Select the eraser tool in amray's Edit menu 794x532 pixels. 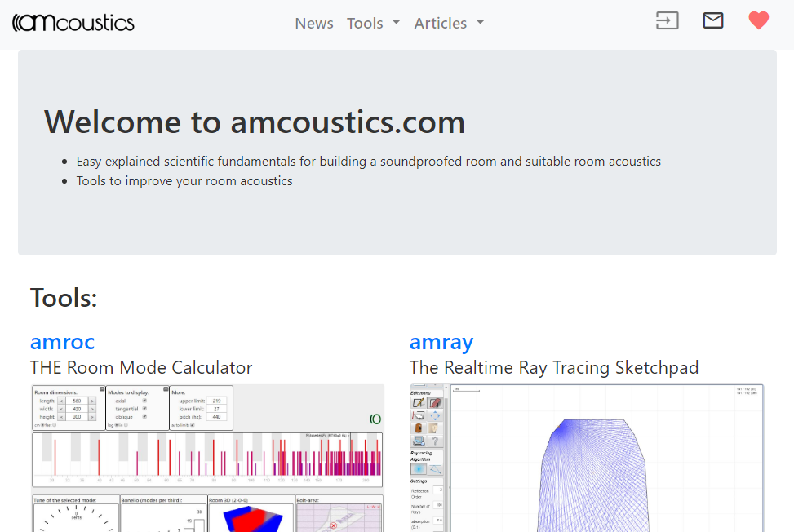tap(434, 403)
